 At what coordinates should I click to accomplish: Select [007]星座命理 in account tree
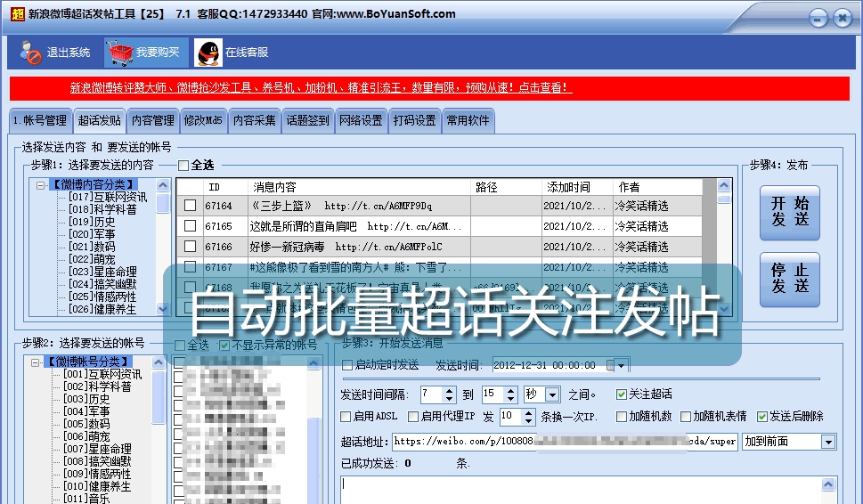97,449
